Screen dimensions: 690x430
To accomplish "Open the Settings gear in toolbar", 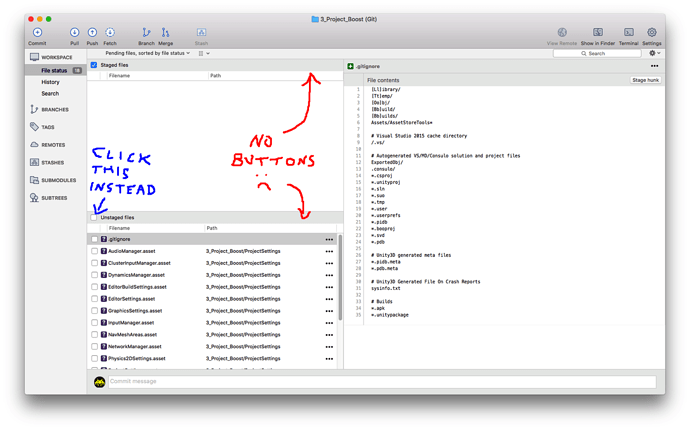I will pyautogui.click(x=652, y=33).
